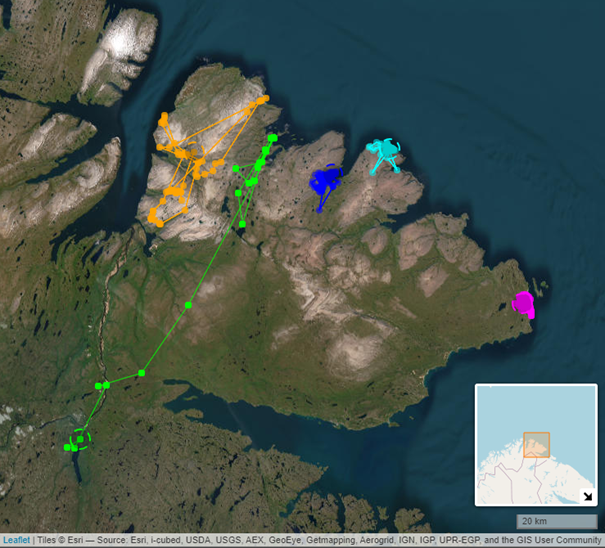The image size is (605, 548).
Task: Click the orange viewport rectangle in minimap
Action: click(x=537, y=444)
